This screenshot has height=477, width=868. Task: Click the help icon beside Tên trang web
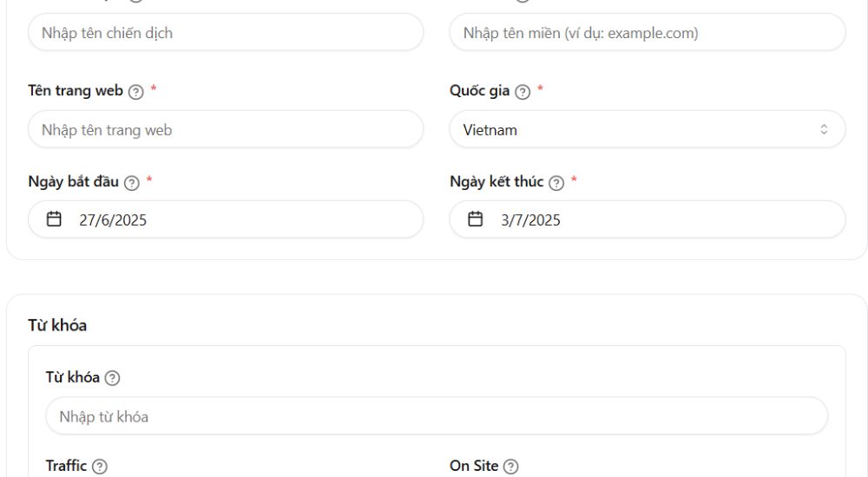pos(135,91)
